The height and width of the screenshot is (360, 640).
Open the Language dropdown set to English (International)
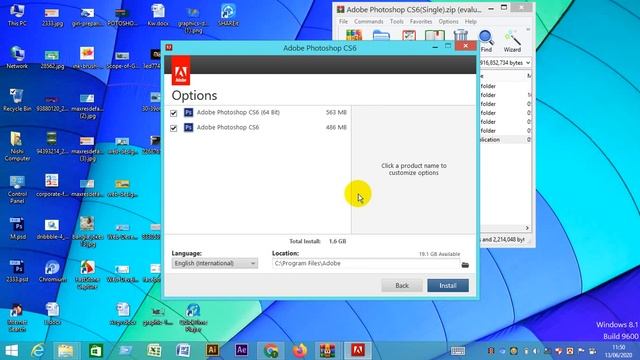(215, 263)
